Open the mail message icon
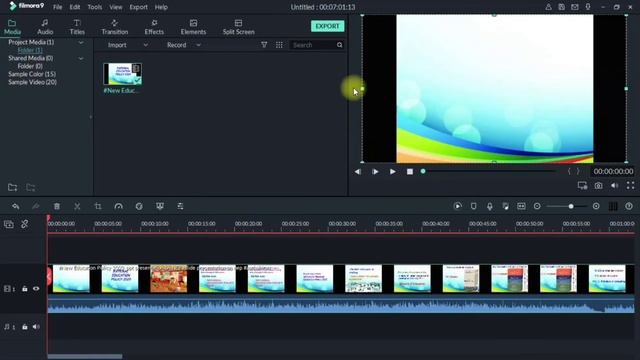The height and width of the screenshot is (360, 640). [575, 7]
